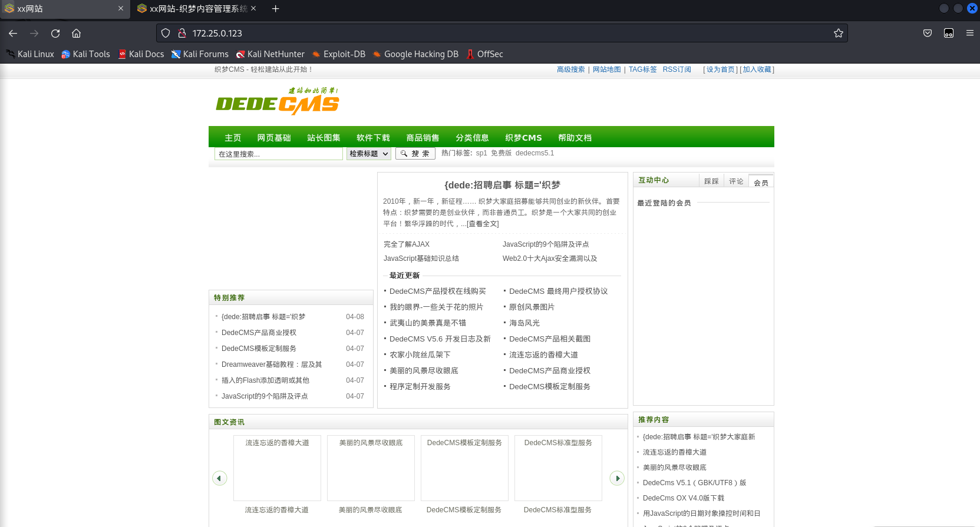Open the browser home page icon
The image size is (980, 527).
pyautogui.click(x=76, y=34)
